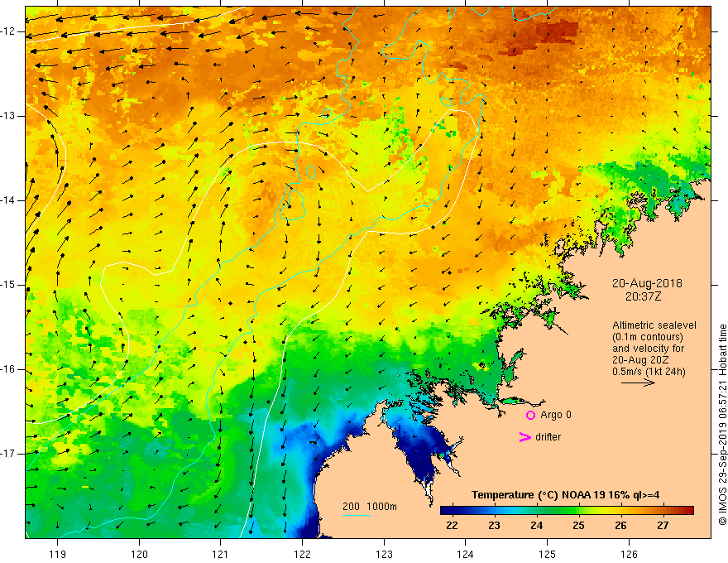Viewport: 728px width, 563px height.
Task: Click the magenta Argo circle legend symbol
Action: [x=530, y=415]
